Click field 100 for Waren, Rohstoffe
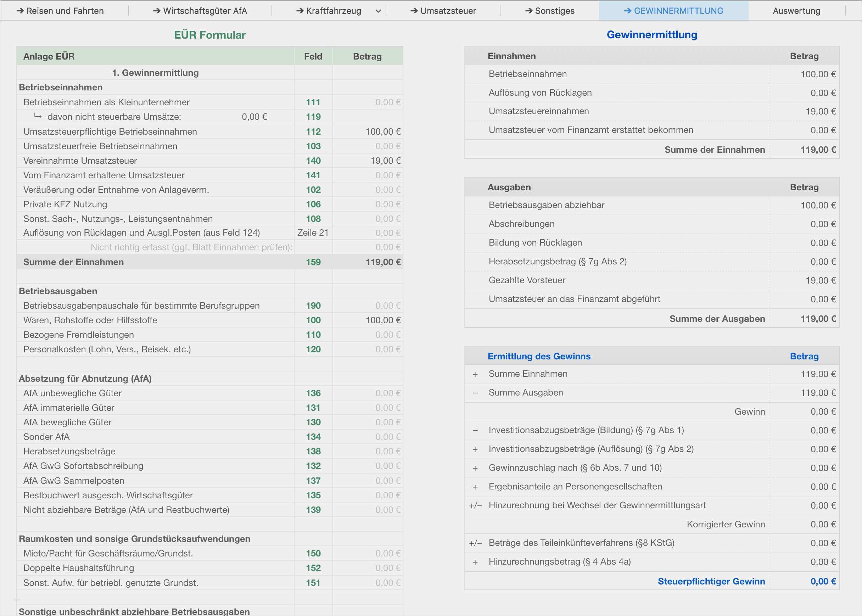This screenshot has height=616, width=862. pyautogui.click(x=313, y=320)
